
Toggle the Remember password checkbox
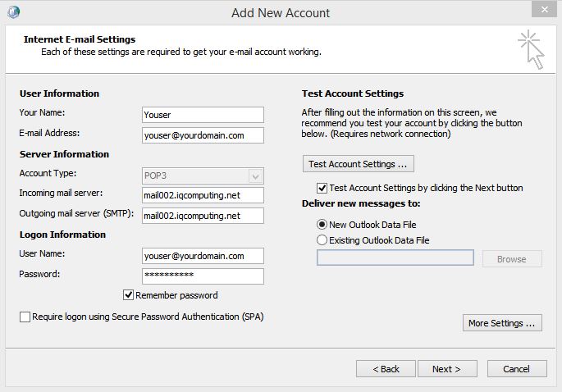coord(128,295)
